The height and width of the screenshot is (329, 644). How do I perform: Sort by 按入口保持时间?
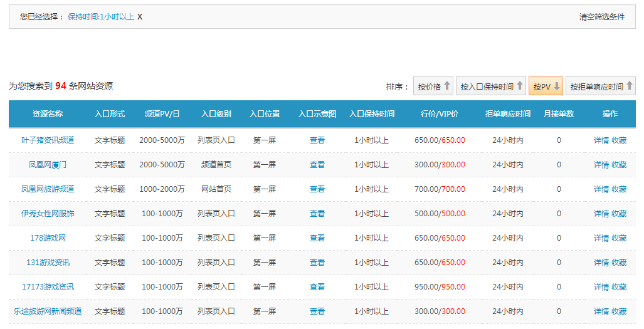pyautogui.click(x=491, y=86)
